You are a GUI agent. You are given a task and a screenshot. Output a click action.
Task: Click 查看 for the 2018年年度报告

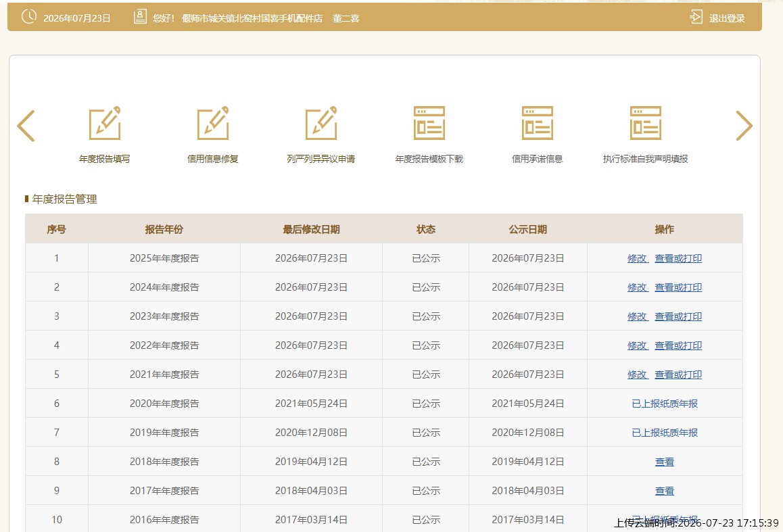point(665,462)
